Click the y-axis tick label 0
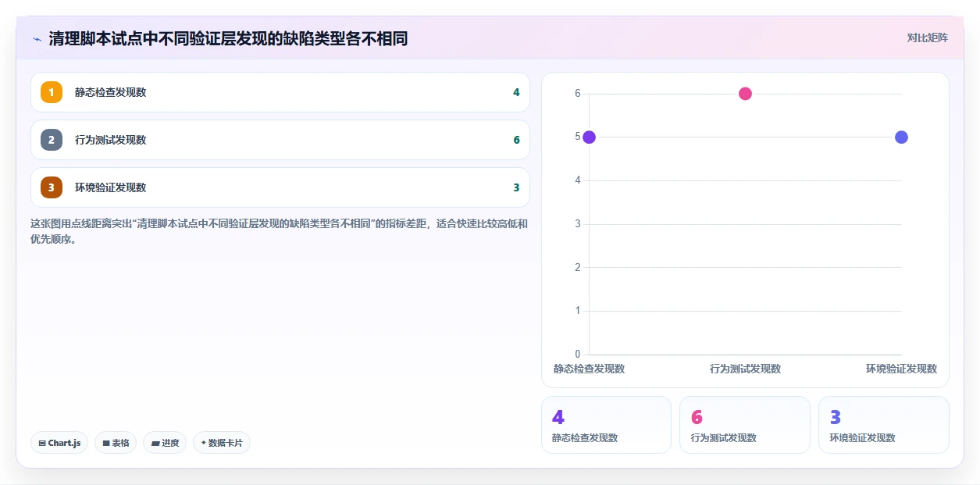 tap(578, 355)
